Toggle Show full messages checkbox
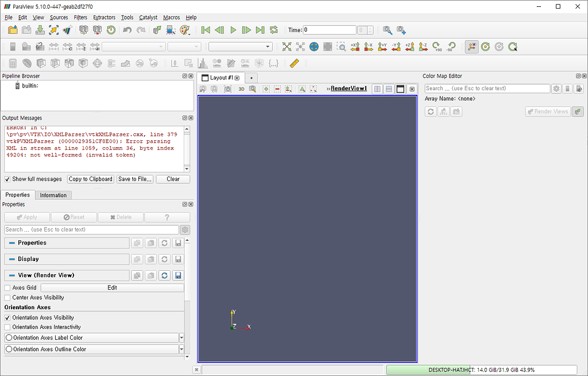The height and width of the screenshot is (376, 588). [x=7, y=179]
